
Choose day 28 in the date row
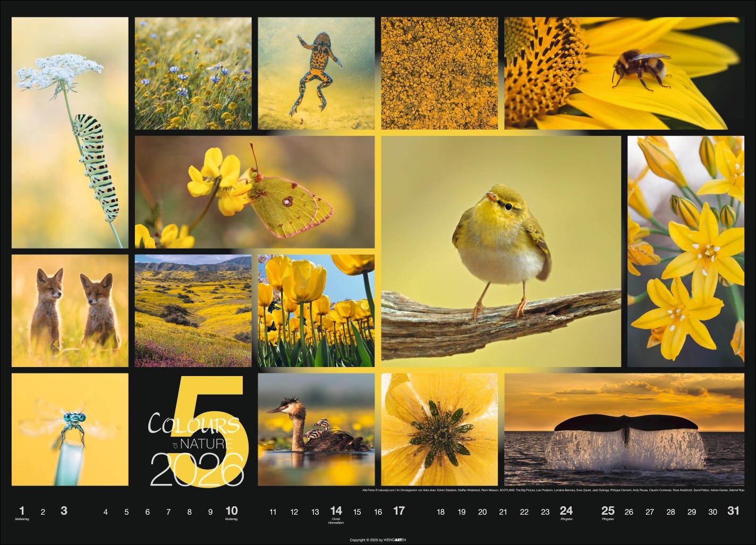pos(671,512)
